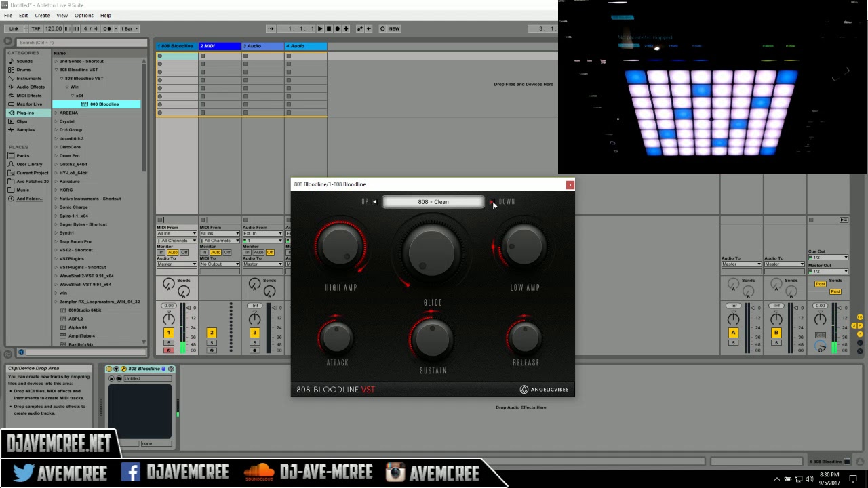Click the DOWN preset arrow in plugin
Viewport: 868px width, 488px height.
pyautogui.click(x=492, y=201)
